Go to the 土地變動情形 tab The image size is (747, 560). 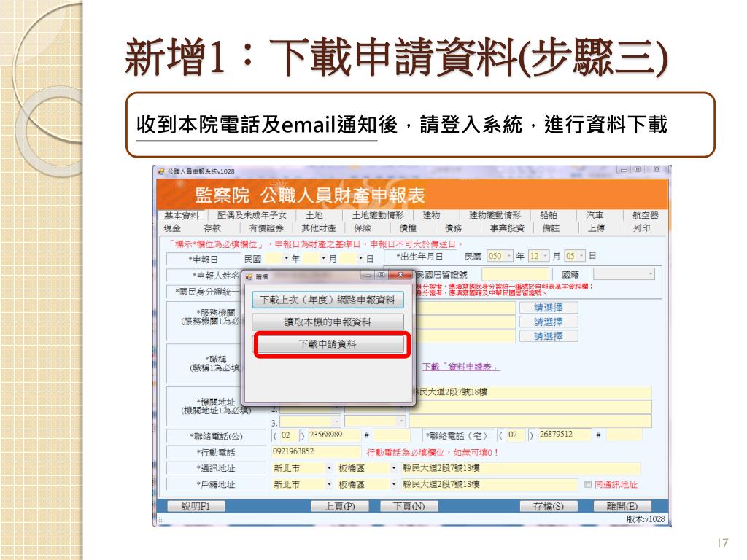pyautogui.click(x=378, y=215)
